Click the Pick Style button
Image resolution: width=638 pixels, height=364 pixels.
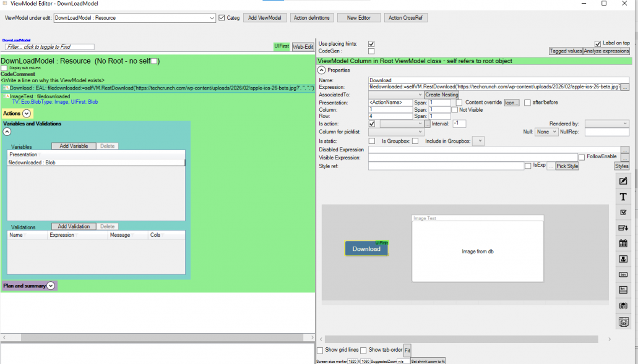click(x=566, y=166)
